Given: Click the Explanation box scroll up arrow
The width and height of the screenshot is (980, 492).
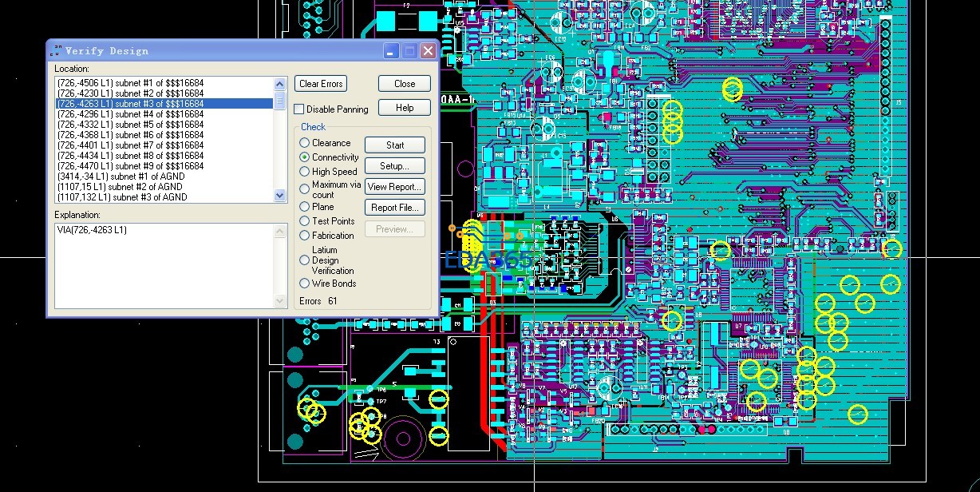Looking at the screenshot, I should (280, 232).
